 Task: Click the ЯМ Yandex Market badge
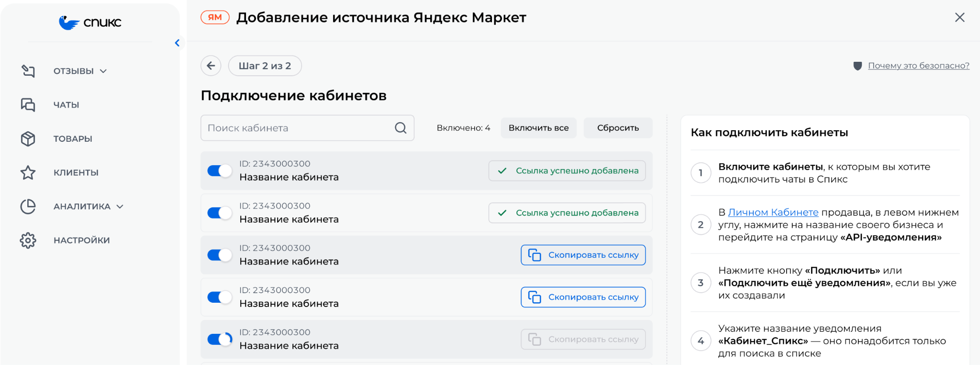(215, 17)
